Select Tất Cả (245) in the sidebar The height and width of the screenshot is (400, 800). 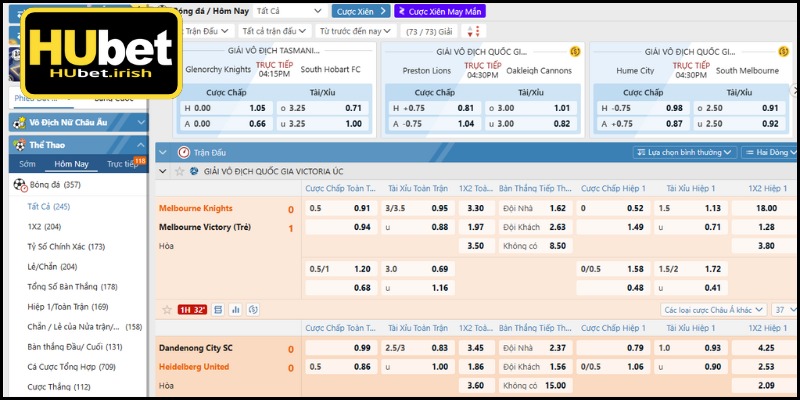[x=49, y=207]
